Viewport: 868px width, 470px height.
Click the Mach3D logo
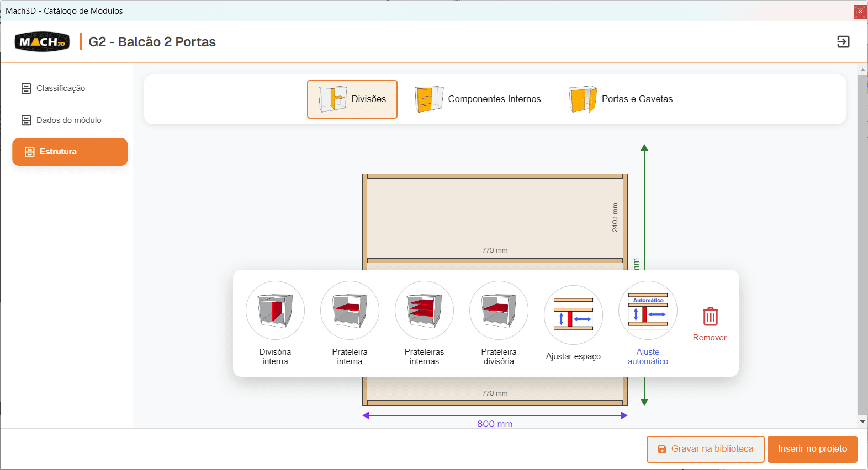[x=42, y=42]
